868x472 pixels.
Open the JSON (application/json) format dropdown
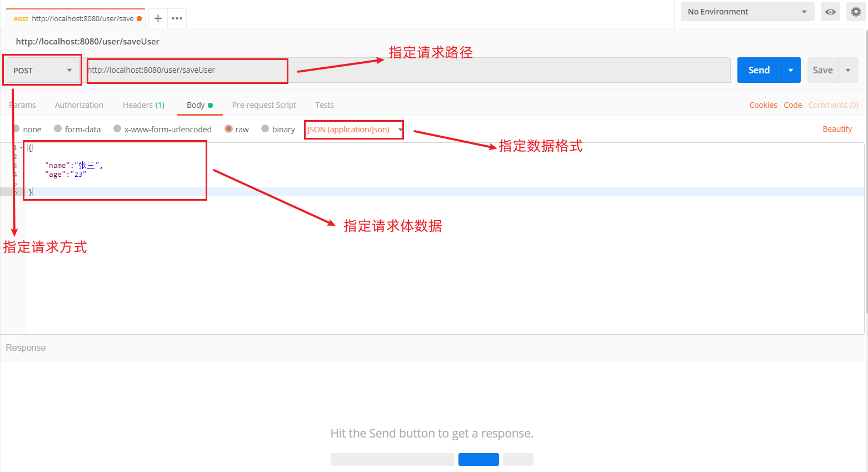pyautogui.click(x=354, y=130)
